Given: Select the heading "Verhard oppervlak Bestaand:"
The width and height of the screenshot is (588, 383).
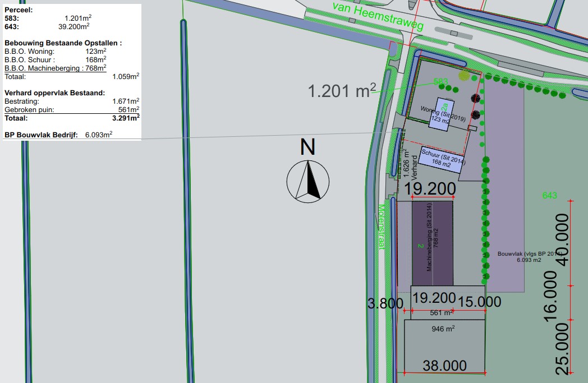Looking at the screenshot, I should pos(55,93).
